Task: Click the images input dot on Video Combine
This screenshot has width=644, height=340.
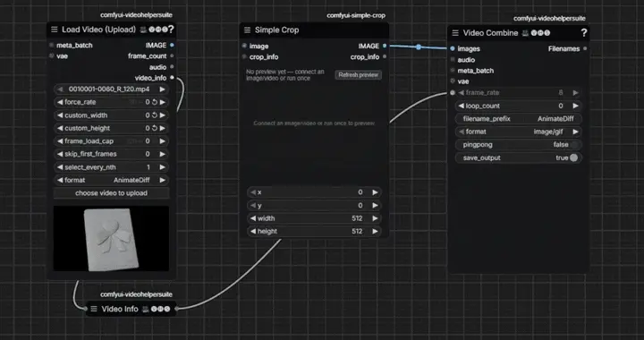Action: coord(453,48)
